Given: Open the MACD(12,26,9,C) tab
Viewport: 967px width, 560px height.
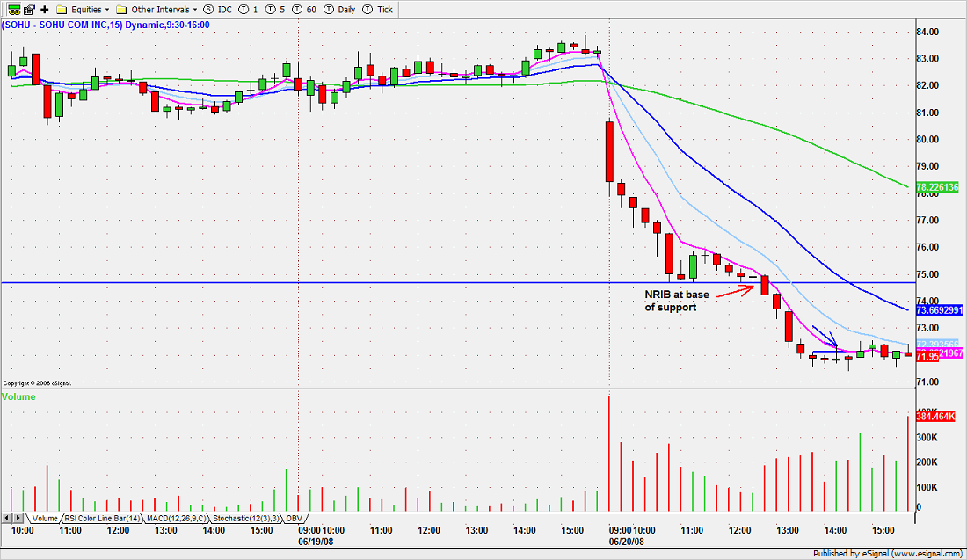Looking at the screenshot, I should tap(177, 518).
